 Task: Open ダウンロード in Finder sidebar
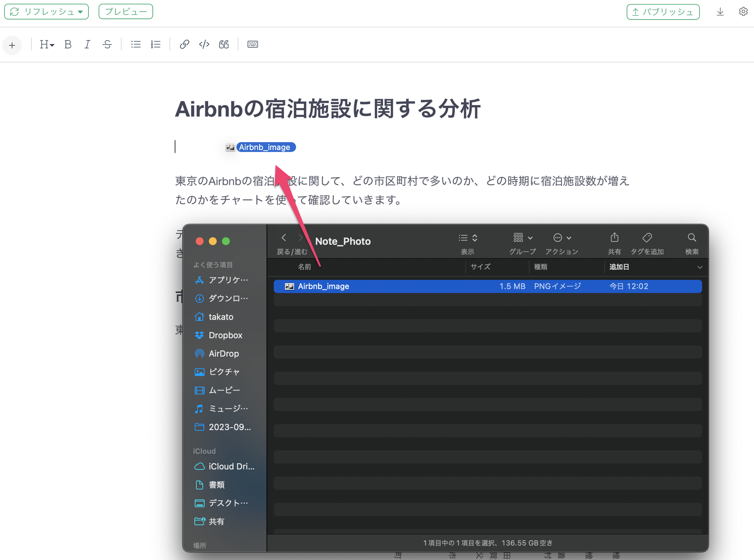[221, 298]
